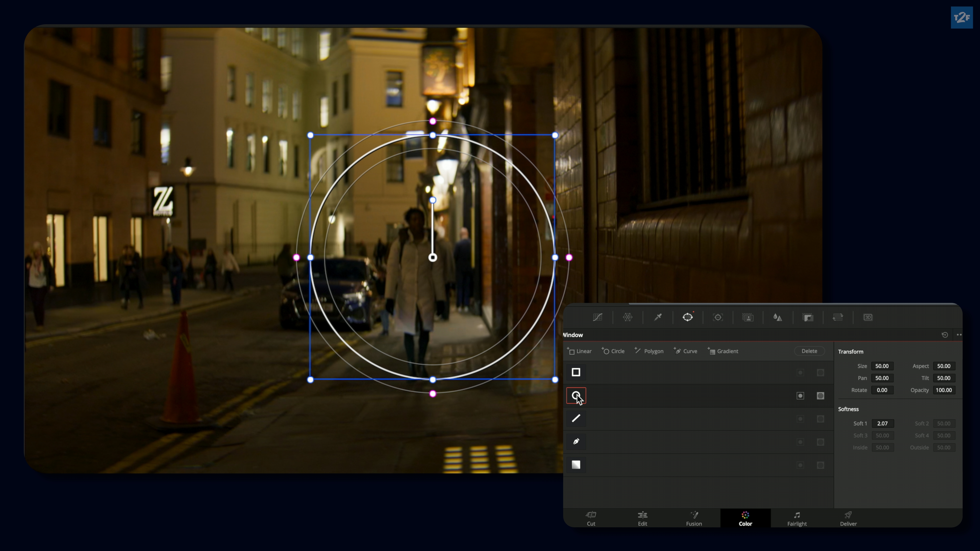Open the Blur/Sharpen palette icon

tap(778, 317)
